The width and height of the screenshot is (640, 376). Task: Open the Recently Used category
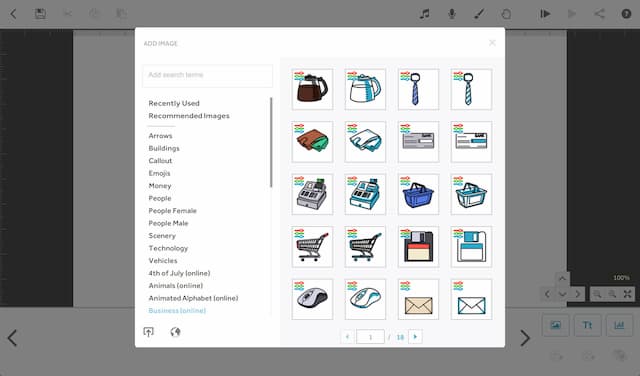tap(174, 103)
